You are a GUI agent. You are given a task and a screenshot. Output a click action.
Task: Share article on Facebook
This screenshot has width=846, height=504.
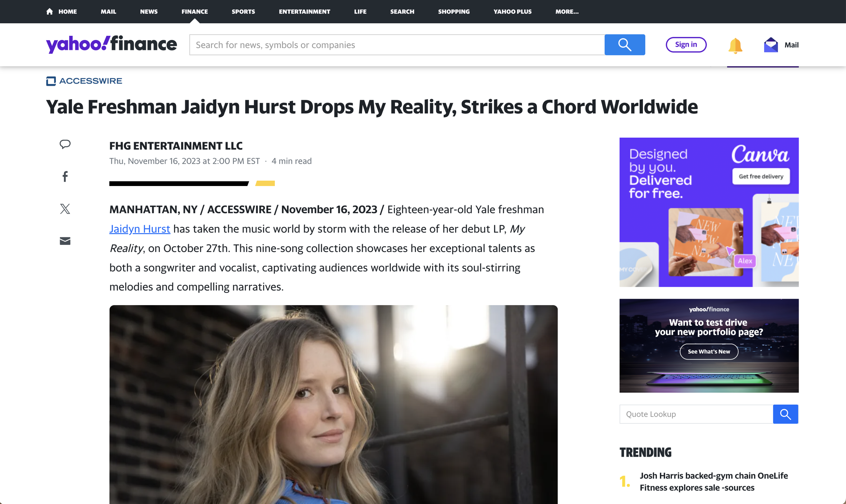(65, 176)
